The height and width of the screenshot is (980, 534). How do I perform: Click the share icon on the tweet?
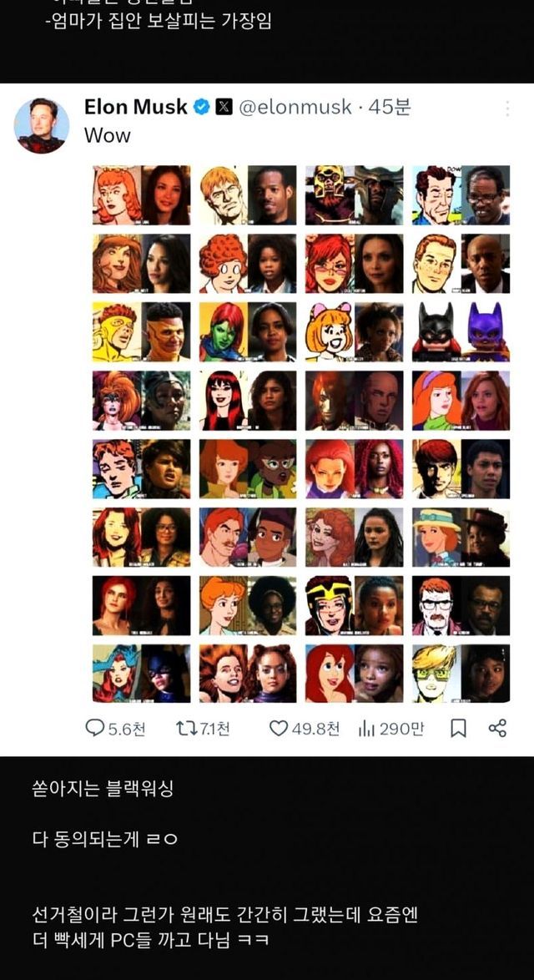[x=497, y=728]
